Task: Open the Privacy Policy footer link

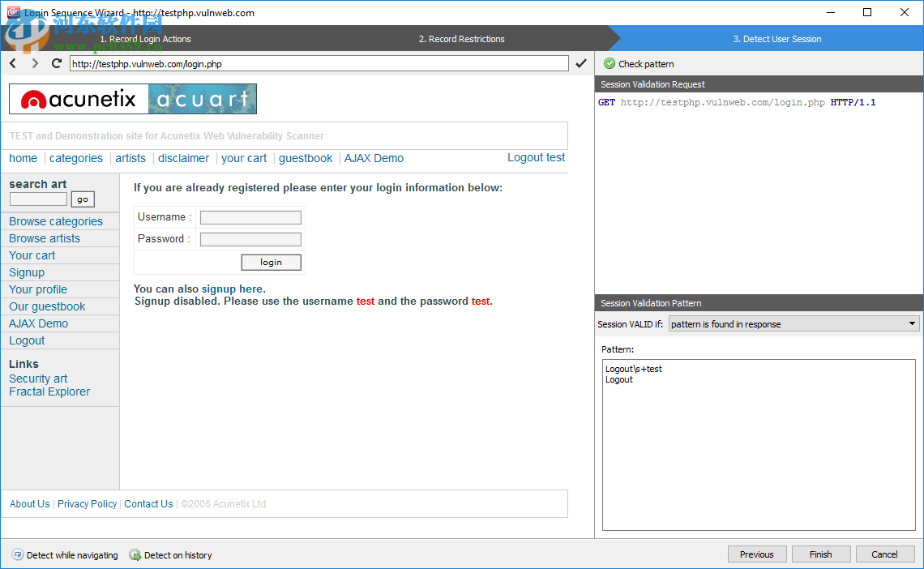Action: pos(88,503)
